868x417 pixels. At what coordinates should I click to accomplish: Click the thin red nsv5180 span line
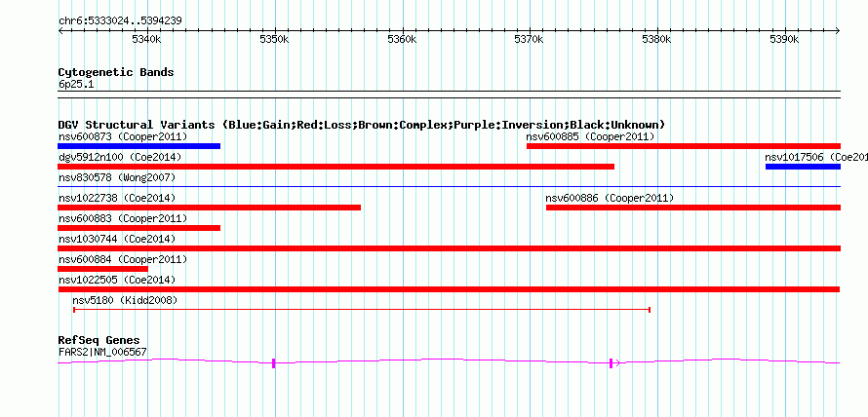click(x=362, y=310)
